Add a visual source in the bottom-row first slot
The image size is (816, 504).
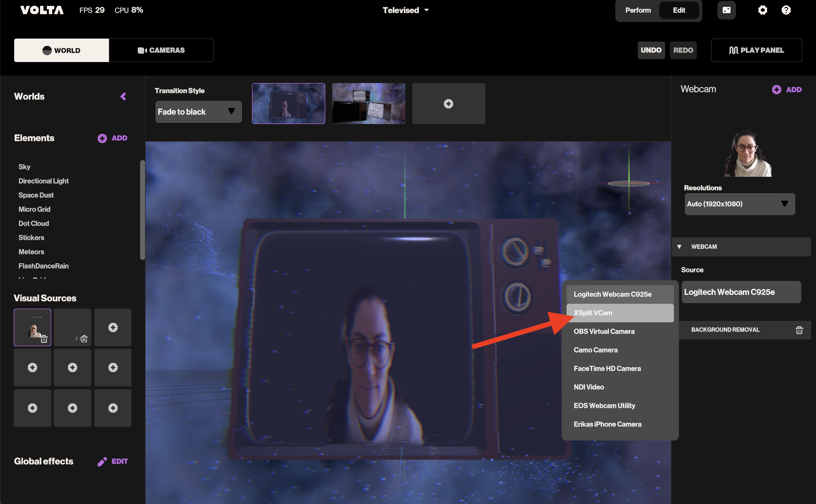[32, 408]
